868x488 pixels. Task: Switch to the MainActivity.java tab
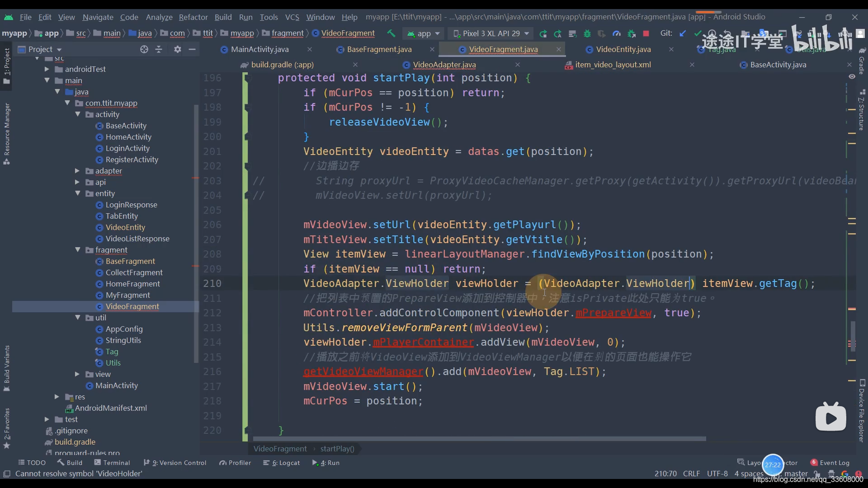(x=259, y=49)
